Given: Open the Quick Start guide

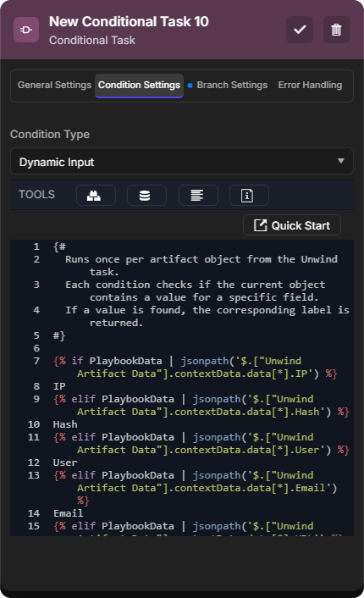Looking at the screenshot, I should click(292, 225).
